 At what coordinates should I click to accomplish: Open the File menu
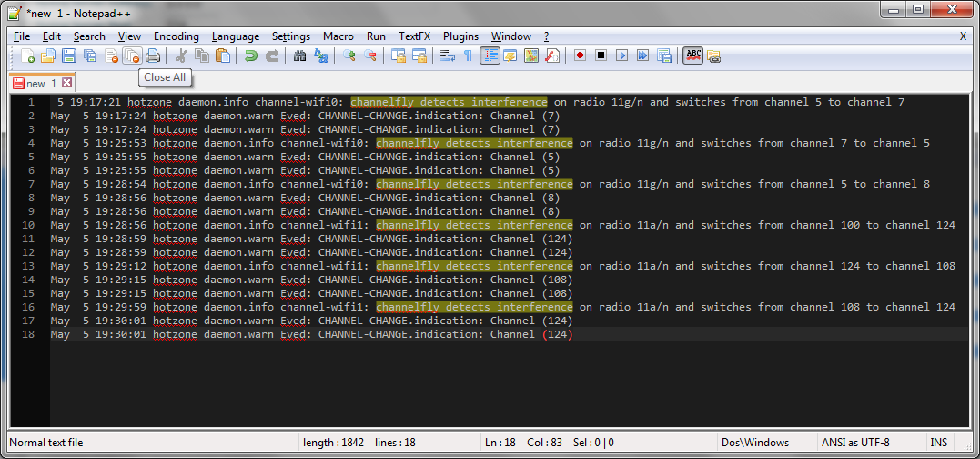tap(22, 36)
